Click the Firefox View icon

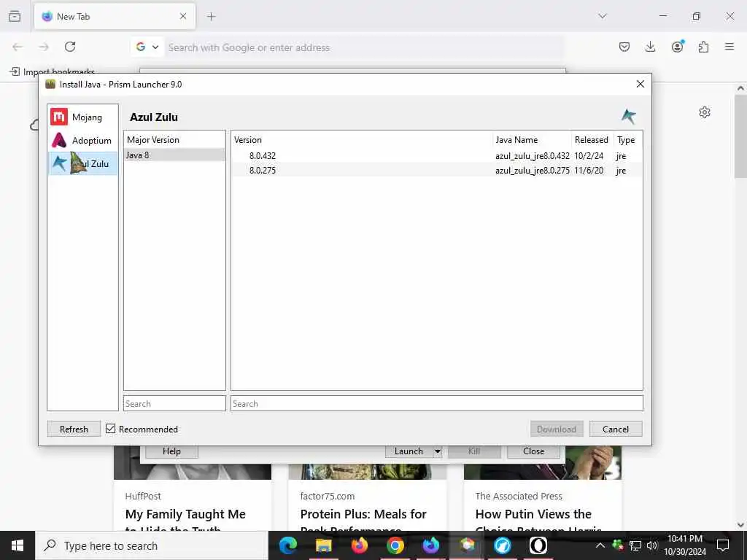click(15, 16)
